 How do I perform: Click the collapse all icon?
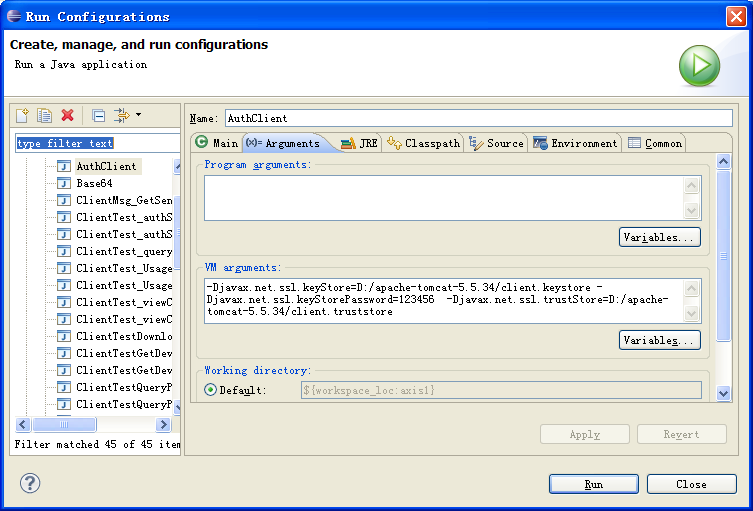click(x=98, y=116)
